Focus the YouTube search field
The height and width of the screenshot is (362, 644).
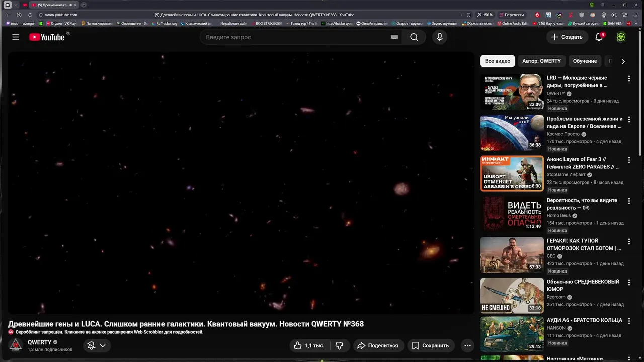click(x=297, y=37)
